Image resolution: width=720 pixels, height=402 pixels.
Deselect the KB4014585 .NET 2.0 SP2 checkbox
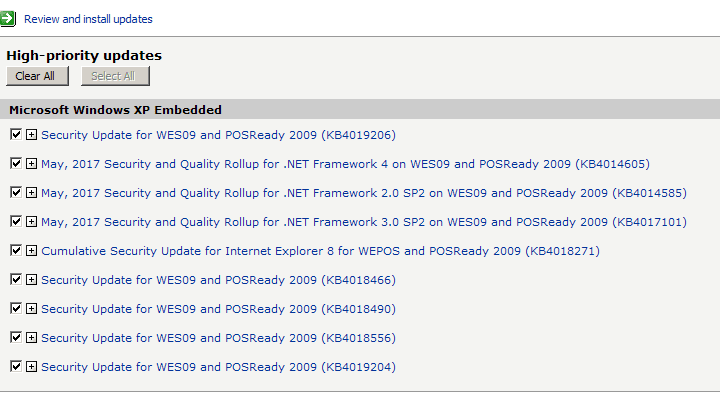coord(16,193)
